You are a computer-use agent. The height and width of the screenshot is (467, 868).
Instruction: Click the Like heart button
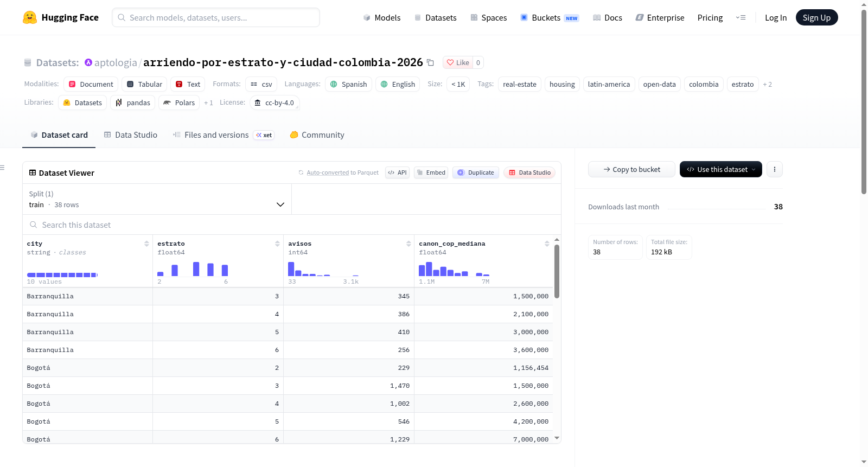(x=458, y=62)
